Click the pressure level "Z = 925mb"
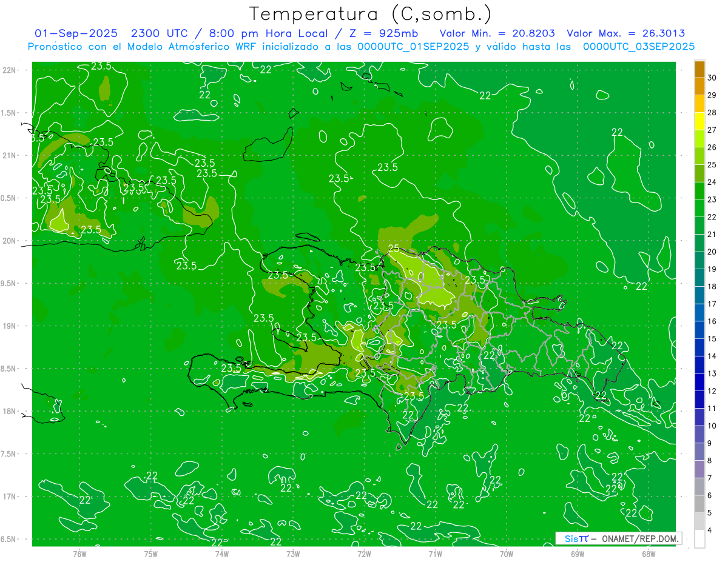Screen dimensions: 728x562 pos(382,33)
